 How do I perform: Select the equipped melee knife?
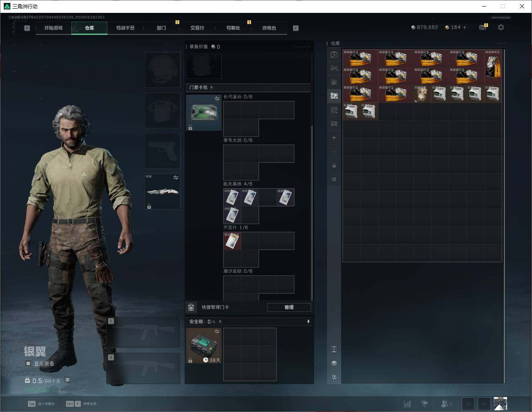click(162, 191)
